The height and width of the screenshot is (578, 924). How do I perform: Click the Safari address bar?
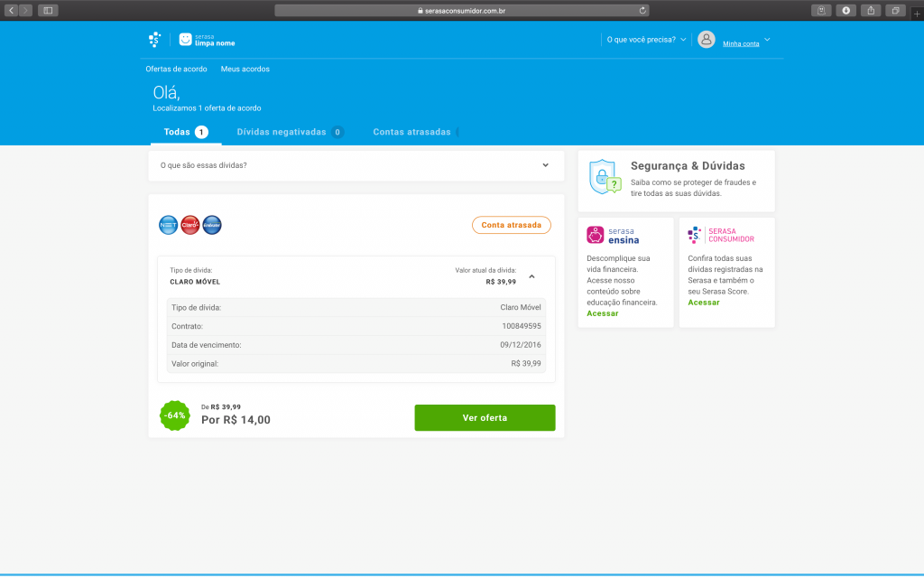tap(462, 11)
